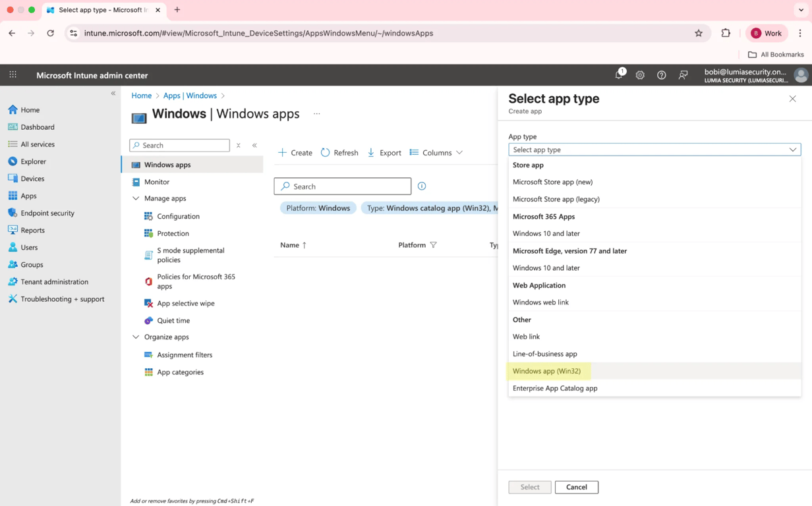Close the Select app type panel
Screen dimensions: 812x506
[792, 99]
